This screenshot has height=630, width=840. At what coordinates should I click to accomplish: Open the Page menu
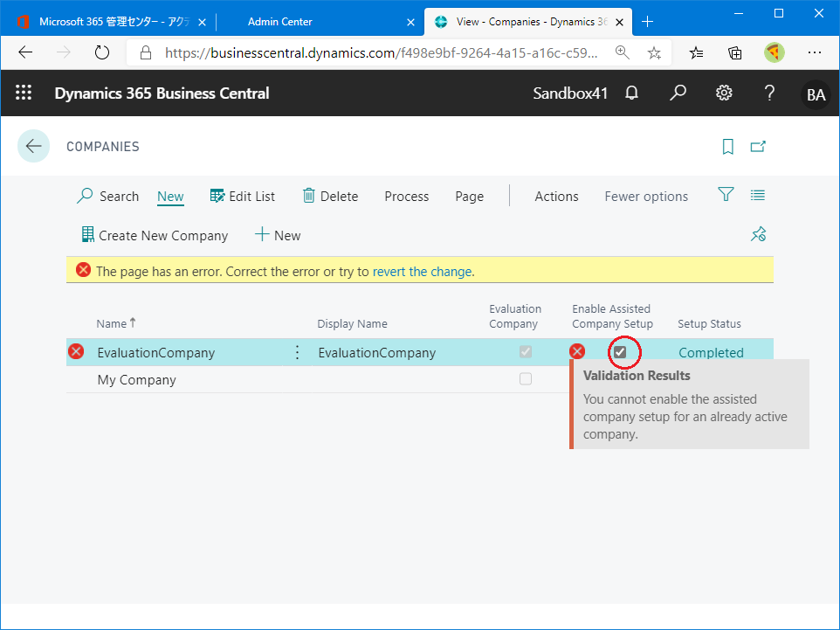(469, 197)
